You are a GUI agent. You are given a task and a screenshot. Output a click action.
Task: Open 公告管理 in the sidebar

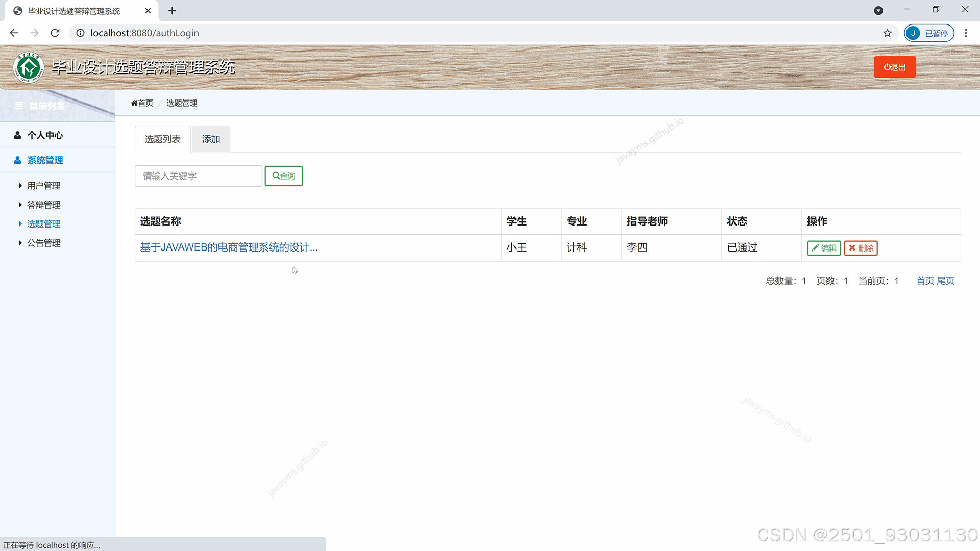tap(43, 243)
